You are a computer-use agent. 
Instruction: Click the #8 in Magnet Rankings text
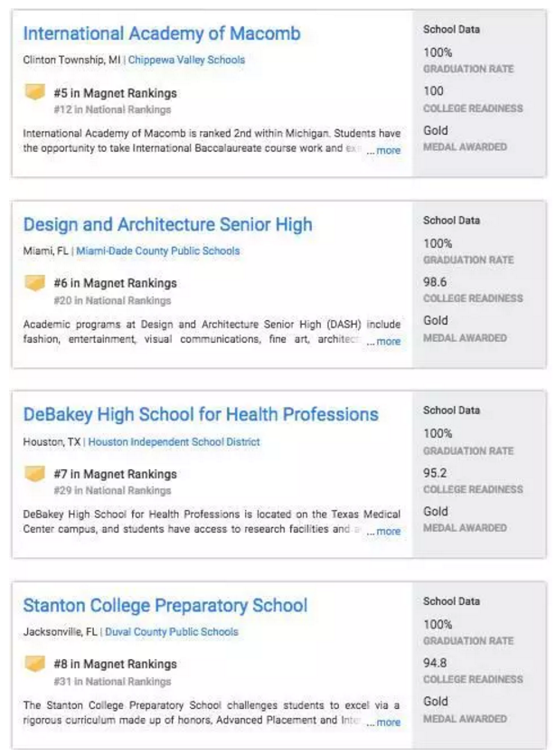115,665
